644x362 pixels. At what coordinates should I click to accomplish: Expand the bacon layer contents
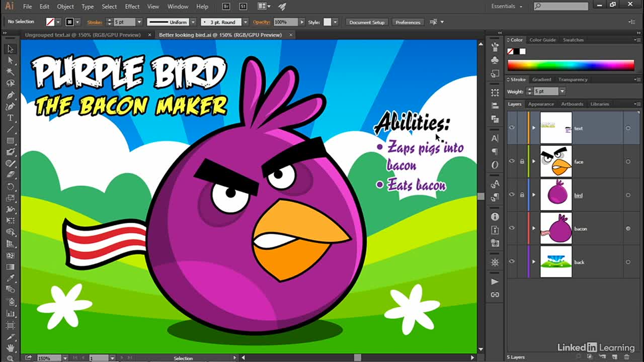(534, 228)
